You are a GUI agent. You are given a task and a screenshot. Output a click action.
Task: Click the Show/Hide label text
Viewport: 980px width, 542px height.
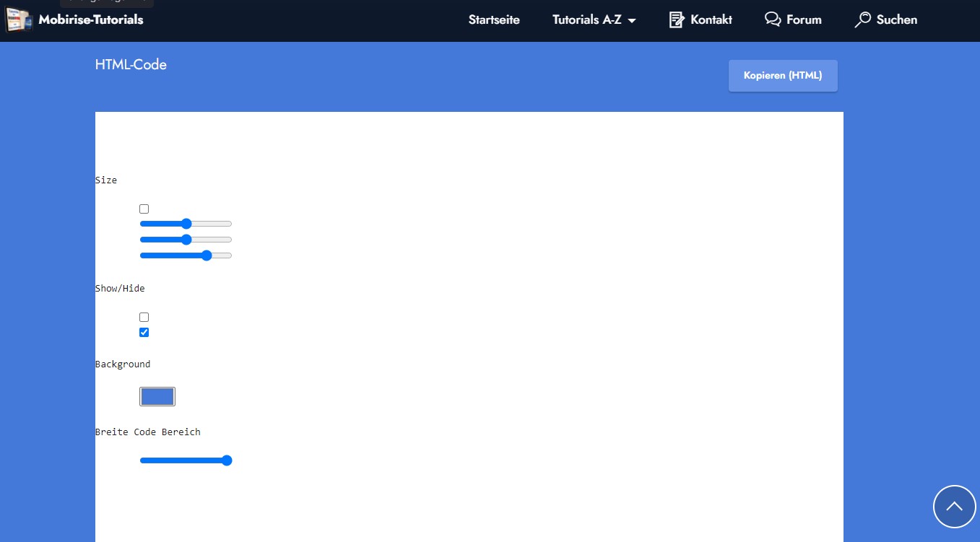point(120,289)
